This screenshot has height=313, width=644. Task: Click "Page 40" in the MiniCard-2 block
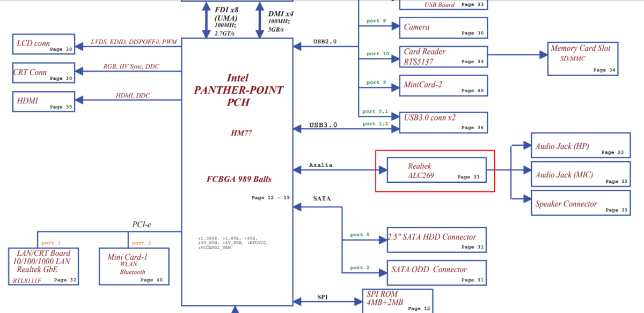(x=472, y=91)
